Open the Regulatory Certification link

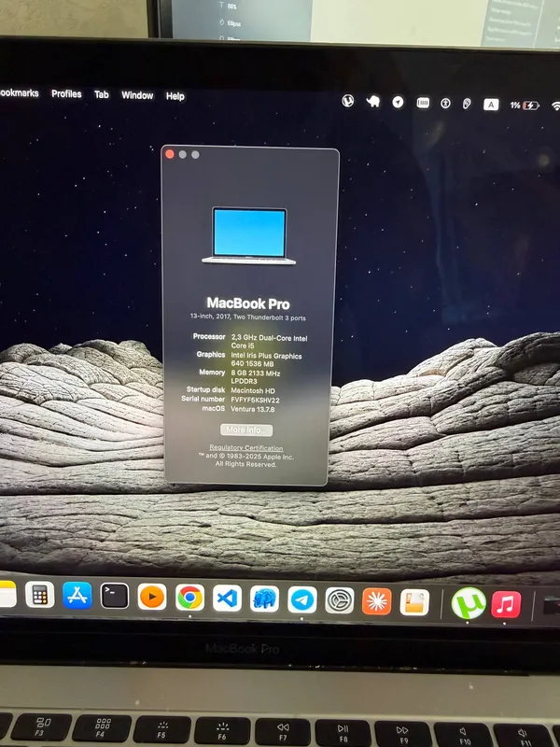point(246,448)
